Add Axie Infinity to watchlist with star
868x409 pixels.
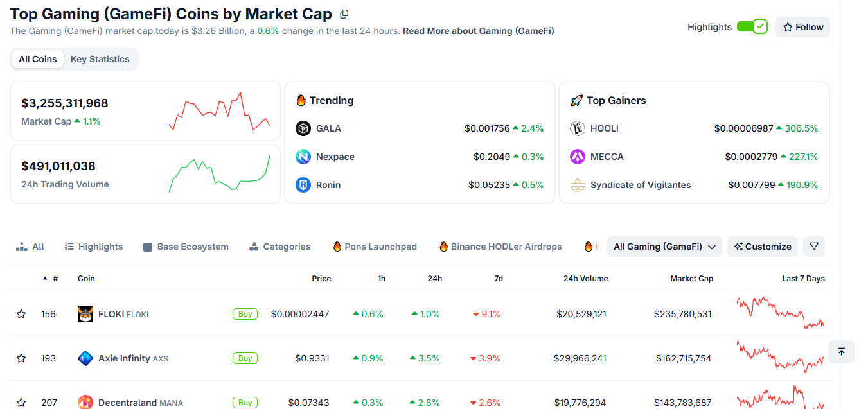[21, 358]
